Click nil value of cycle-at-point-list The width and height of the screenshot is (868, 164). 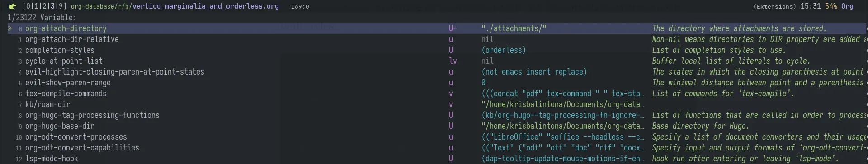[487, 61]
